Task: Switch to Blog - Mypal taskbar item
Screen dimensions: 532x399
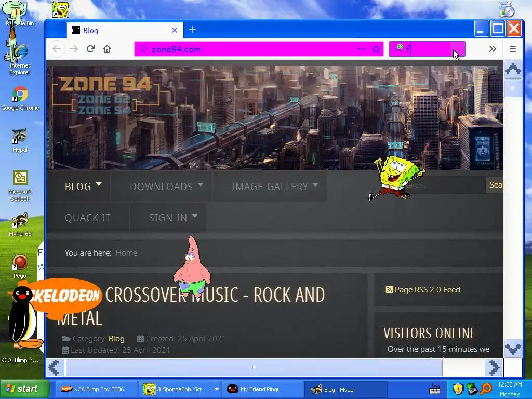Action: pos(344,389)
